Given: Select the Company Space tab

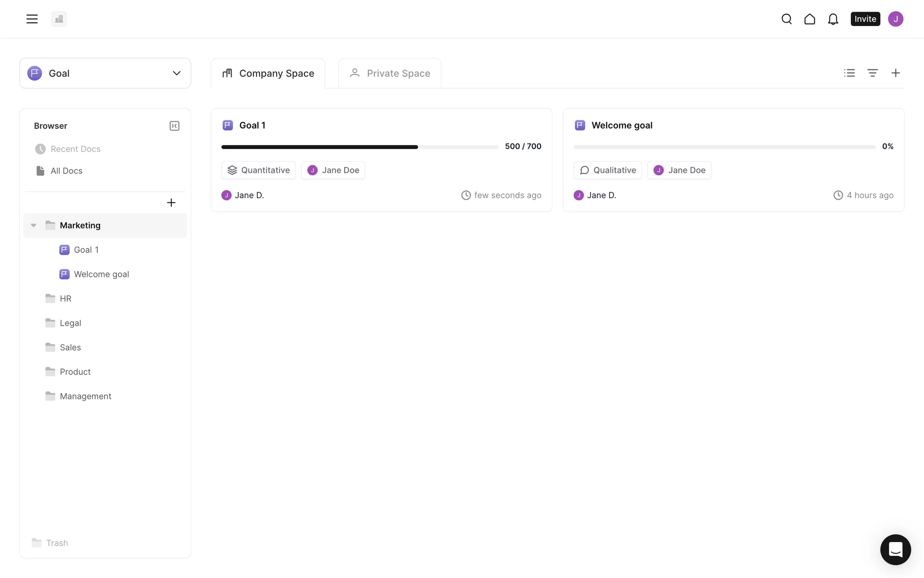Looking at the screenshot, I should pos(268,73).
